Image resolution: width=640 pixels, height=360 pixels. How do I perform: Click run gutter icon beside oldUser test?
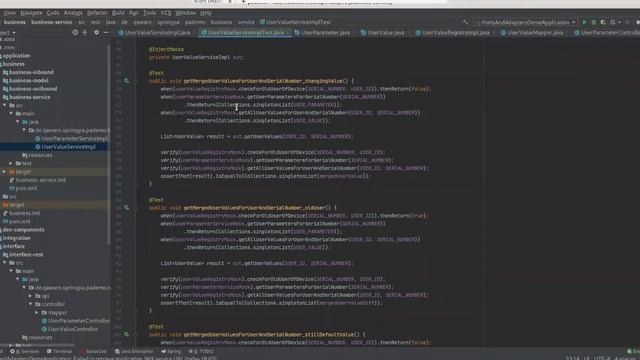click(127, 207)
